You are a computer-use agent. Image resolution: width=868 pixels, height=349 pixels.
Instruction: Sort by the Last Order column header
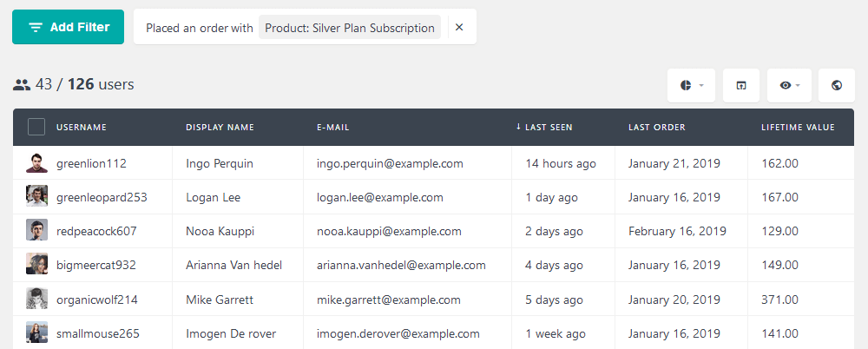pyautogui.click(x=656, y=128)
